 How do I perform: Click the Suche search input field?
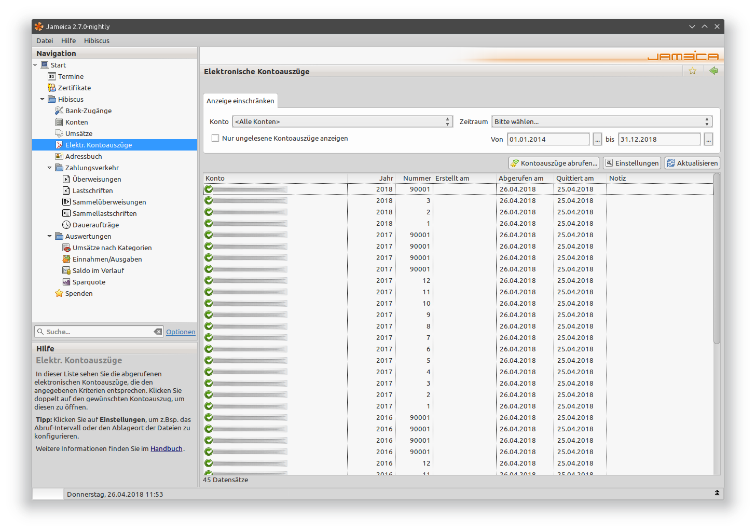point(99,332)
